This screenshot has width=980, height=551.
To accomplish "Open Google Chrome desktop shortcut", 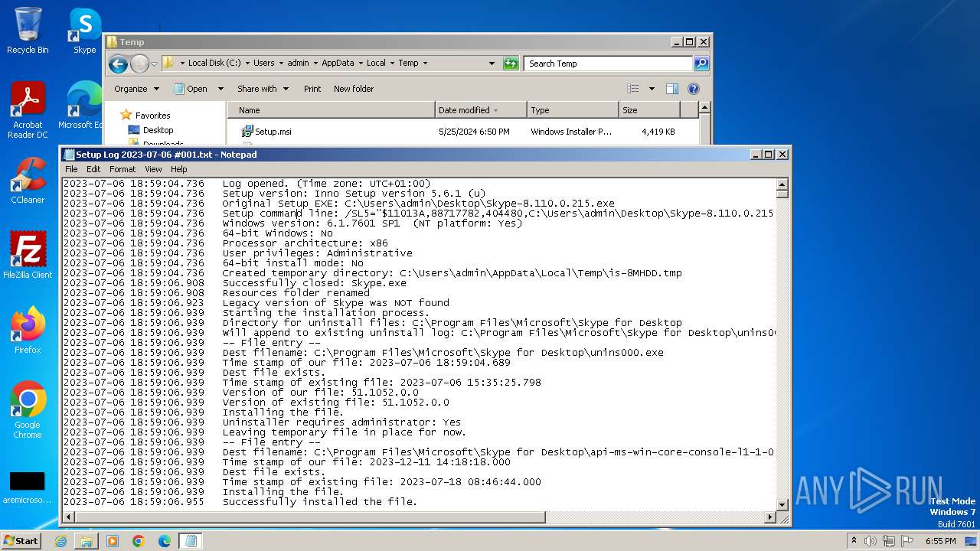I will click(x=28, y=410).
